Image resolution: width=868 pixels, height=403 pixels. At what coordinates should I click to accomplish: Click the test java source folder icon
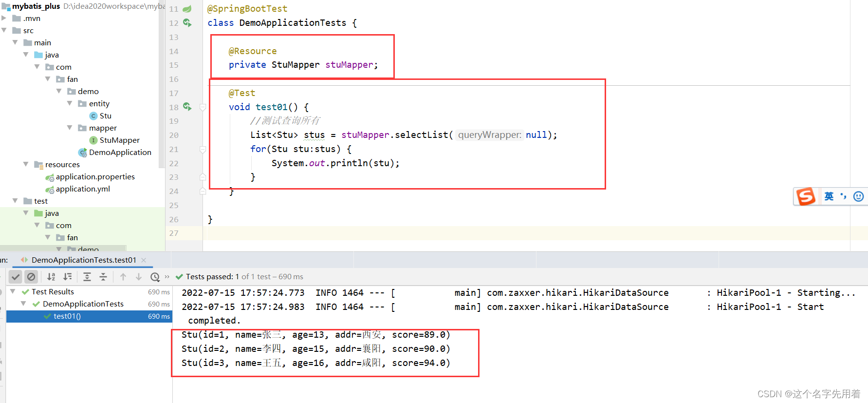click(38, 213)
